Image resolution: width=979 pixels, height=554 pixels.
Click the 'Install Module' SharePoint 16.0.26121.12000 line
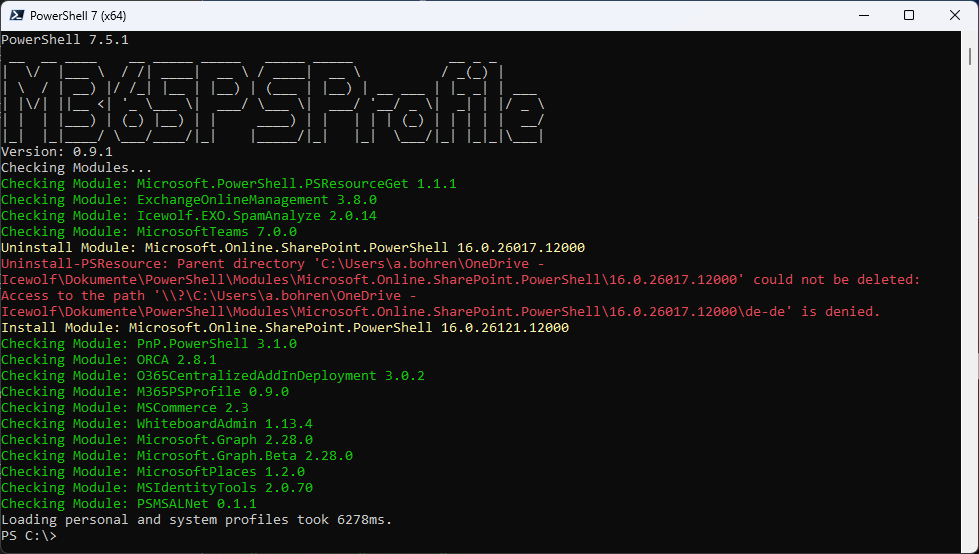(285, 327)
